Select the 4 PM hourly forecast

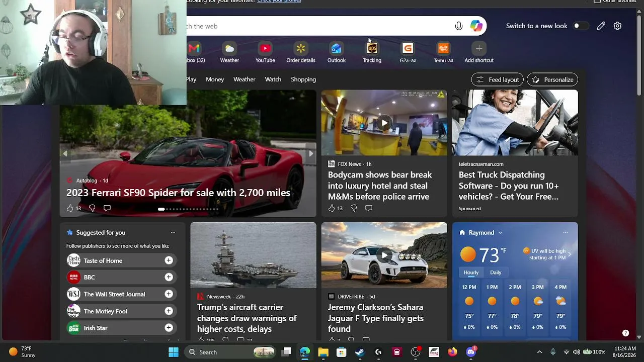(x=560, y=307)
